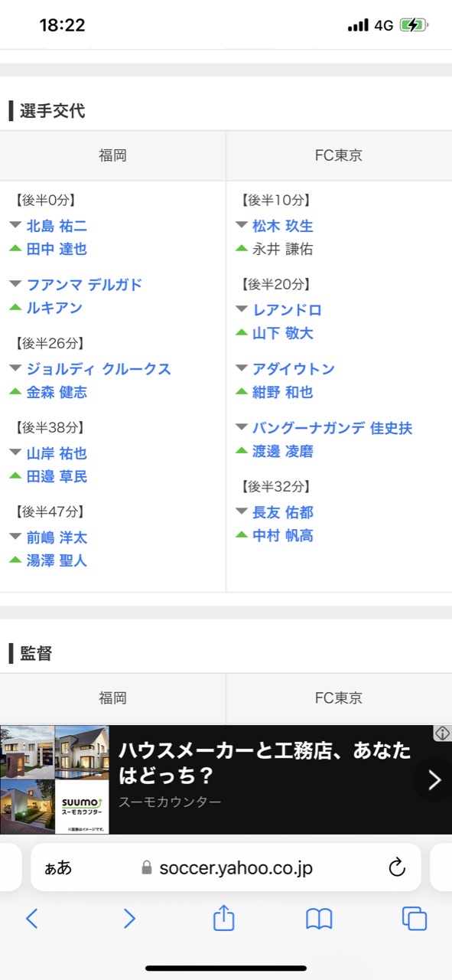Open player ルキアン profile

(54, 308)
